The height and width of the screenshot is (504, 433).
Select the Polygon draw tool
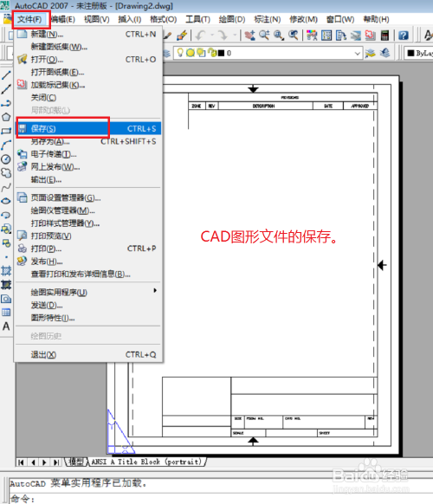coord(6,117)
